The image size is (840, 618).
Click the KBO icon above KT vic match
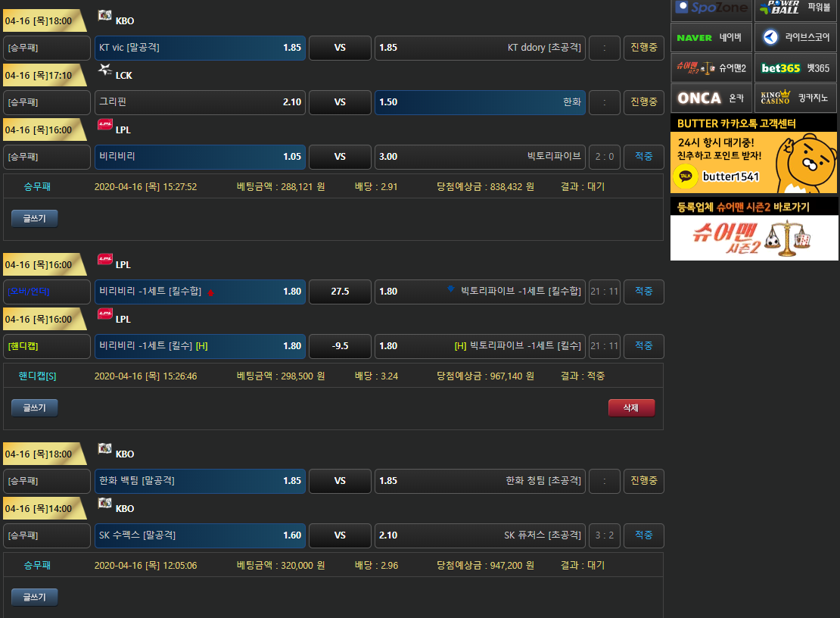105,16
